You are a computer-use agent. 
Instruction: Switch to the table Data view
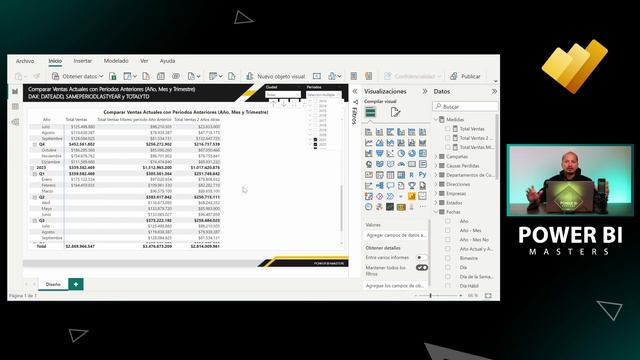15,107
